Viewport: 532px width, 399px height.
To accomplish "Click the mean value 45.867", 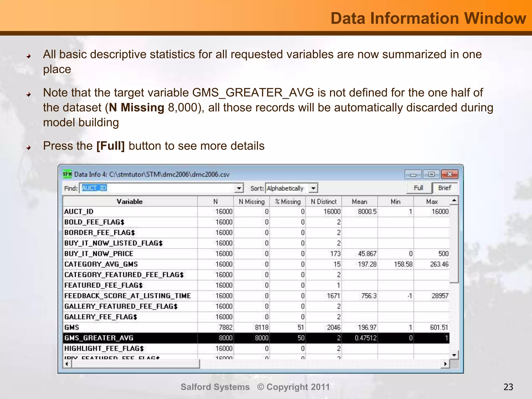I will 367,254.
